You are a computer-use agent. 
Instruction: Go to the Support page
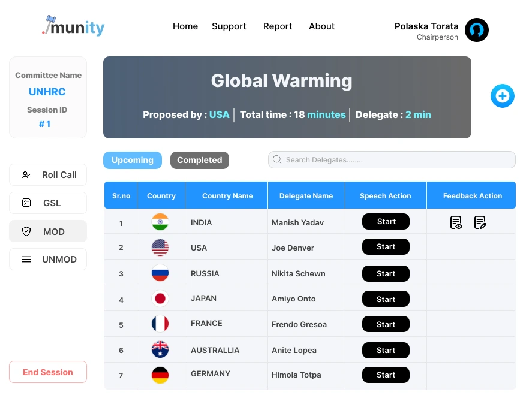(x=229, y=26)
